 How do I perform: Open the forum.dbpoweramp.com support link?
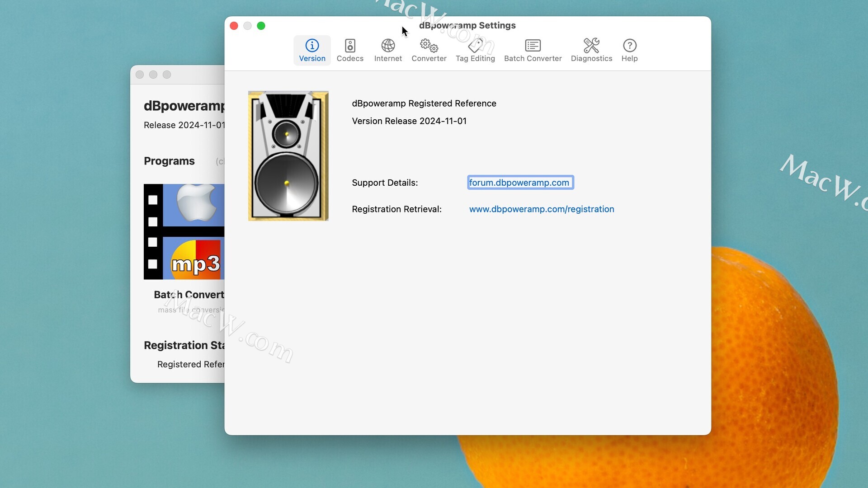coord(519,183)
